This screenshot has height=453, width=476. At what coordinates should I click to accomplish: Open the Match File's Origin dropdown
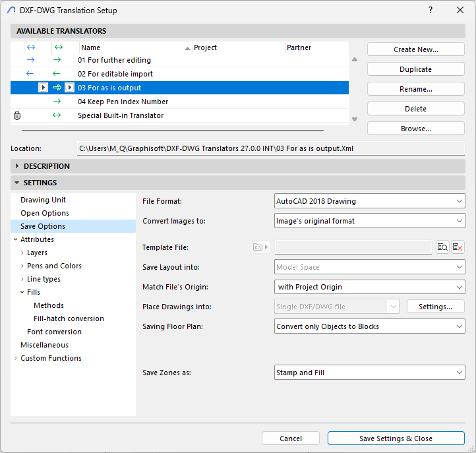369,287
